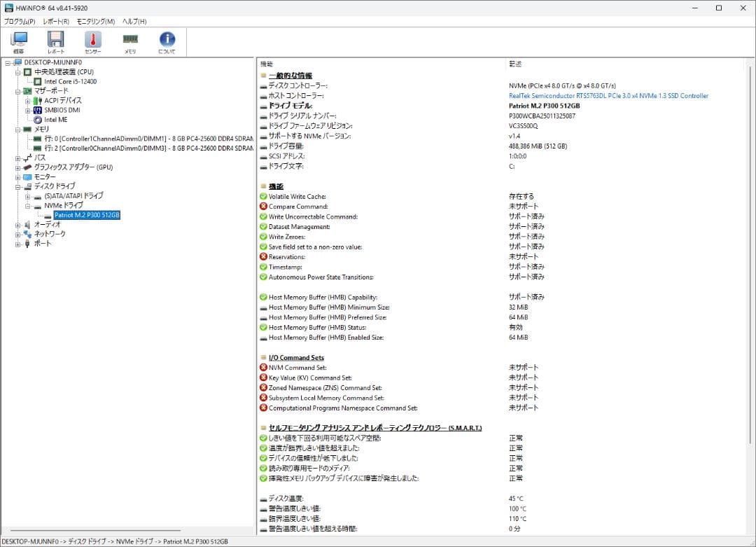The height and width of the screenshot is (547, 756).
Task: Open the センサー (sensors) toolbar icon
Action: (92, 41)
